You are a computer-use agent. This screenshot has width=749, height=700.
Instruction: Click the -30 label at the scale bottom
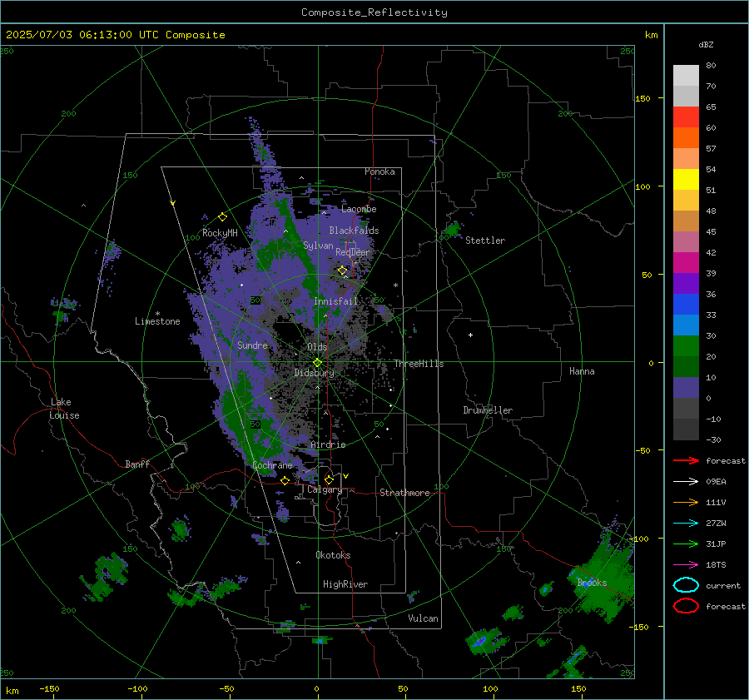713,439
